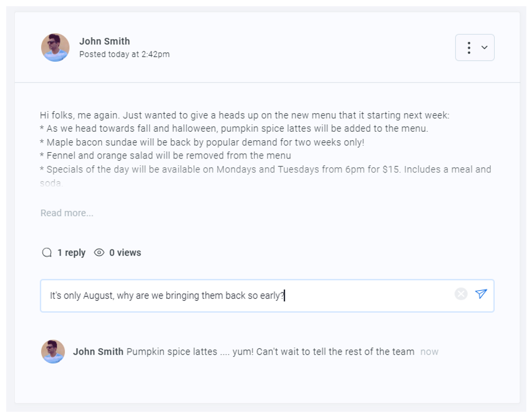Click the "Pumpkin spice lattes .... yum!" comment text

coord(270,352)
